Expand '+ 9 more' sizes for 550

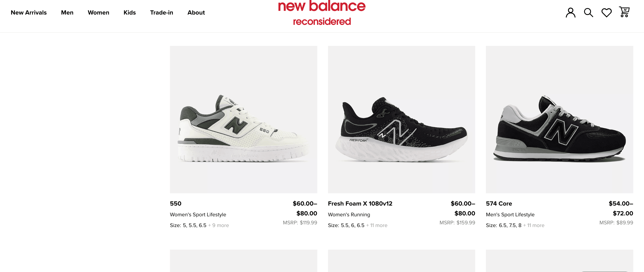pos(218,225)
